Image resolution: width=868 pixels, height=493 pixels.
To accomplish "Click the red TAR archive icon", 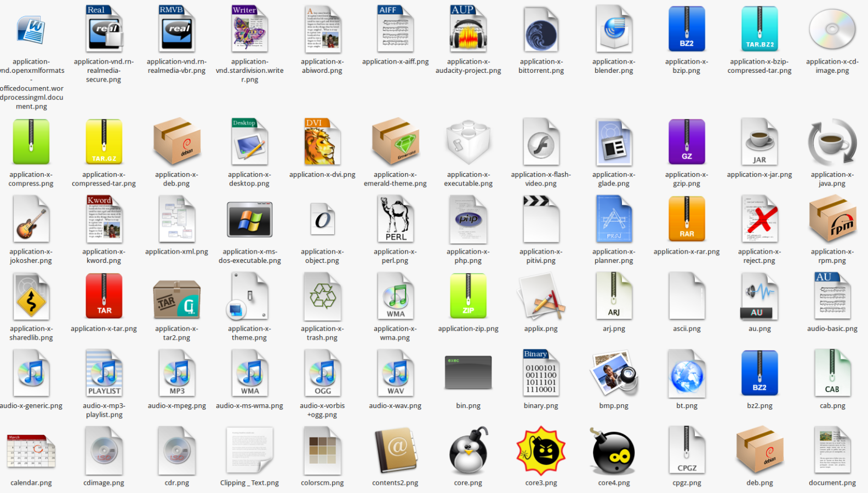I will tap(104, 296).
